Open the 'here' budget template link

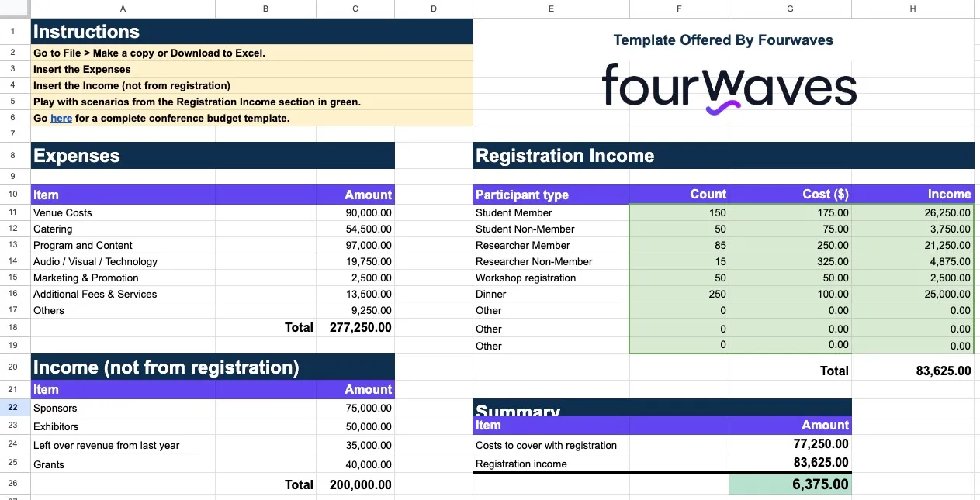61,119
